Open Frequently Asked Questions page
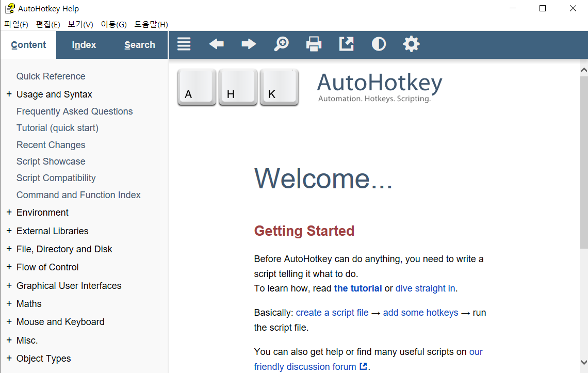588x373 pixels. tap(74, 111)
